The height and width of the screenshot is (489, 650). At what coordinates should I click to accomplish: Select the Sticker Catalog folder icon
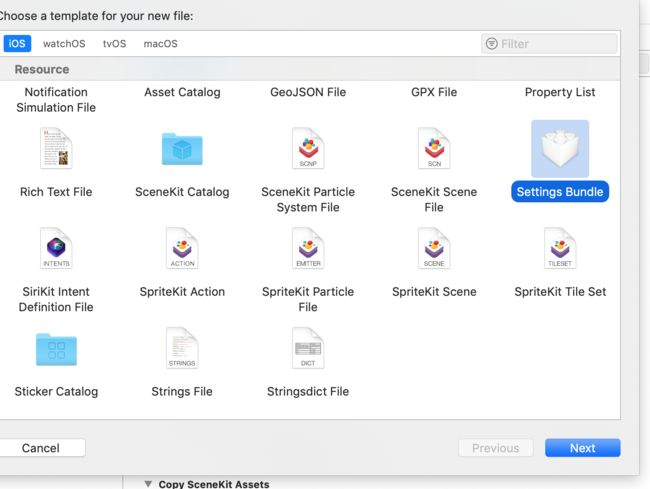(56, 349)
